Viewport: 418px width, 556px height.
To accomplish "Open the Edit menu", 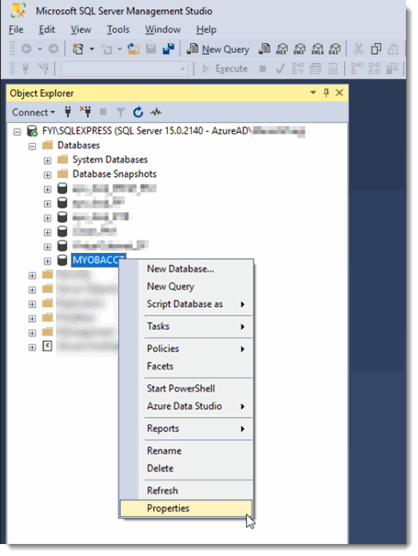I will click(x=47, y=29).
